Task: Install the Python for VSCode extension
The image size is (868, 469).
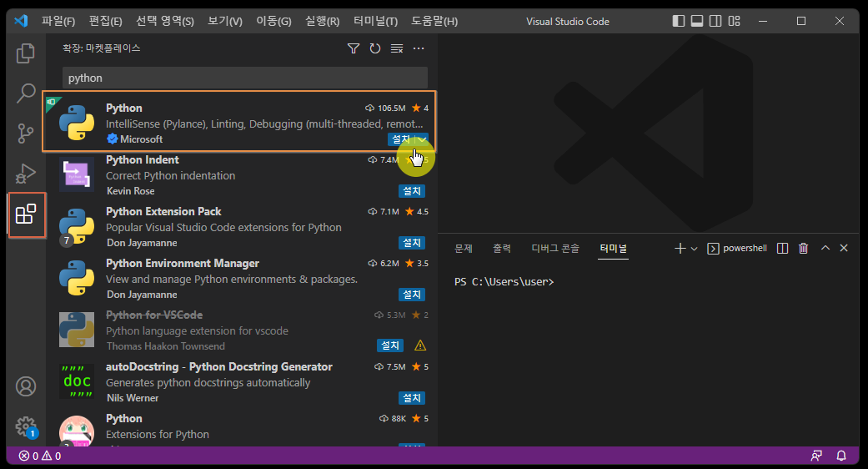Action: [x=390, y=345]
